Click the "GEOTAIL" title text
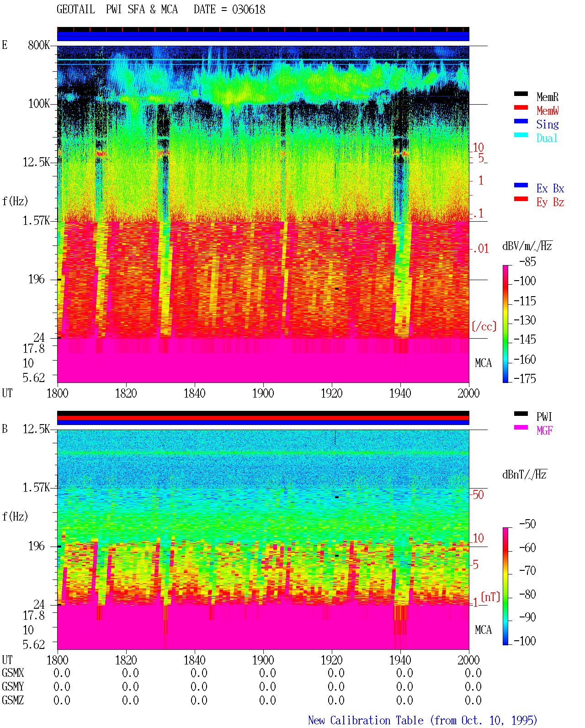Image resolution: width=585 pixels, height=728 pixels. click(x=76, y=10)
